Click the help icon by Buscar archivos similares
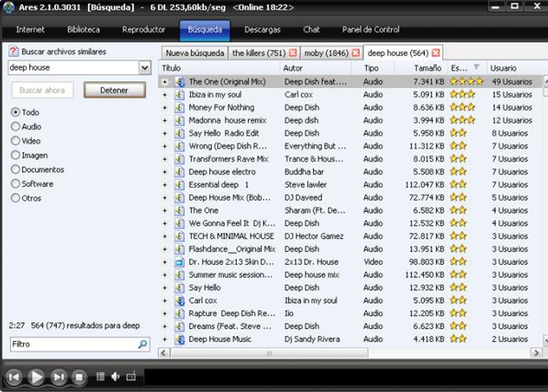This screenshot has height=392, width=548. pyautogui.click(x=13, y=52)
